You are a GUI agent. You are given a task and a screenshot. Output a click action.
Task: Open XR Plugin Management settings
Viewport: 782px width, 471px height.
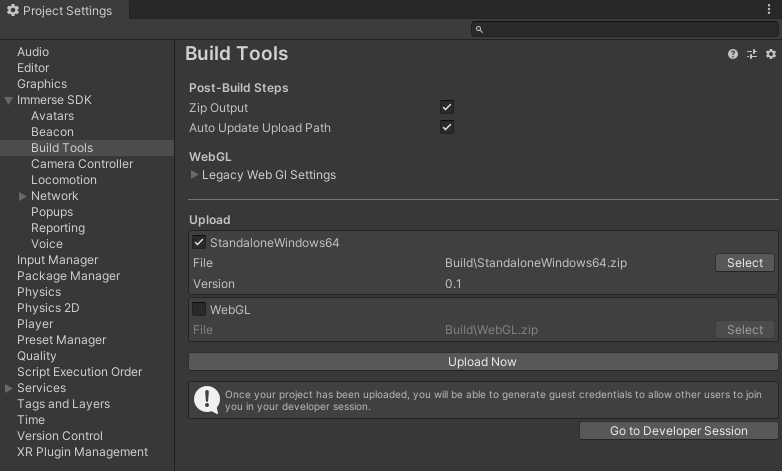click(82, 452)
